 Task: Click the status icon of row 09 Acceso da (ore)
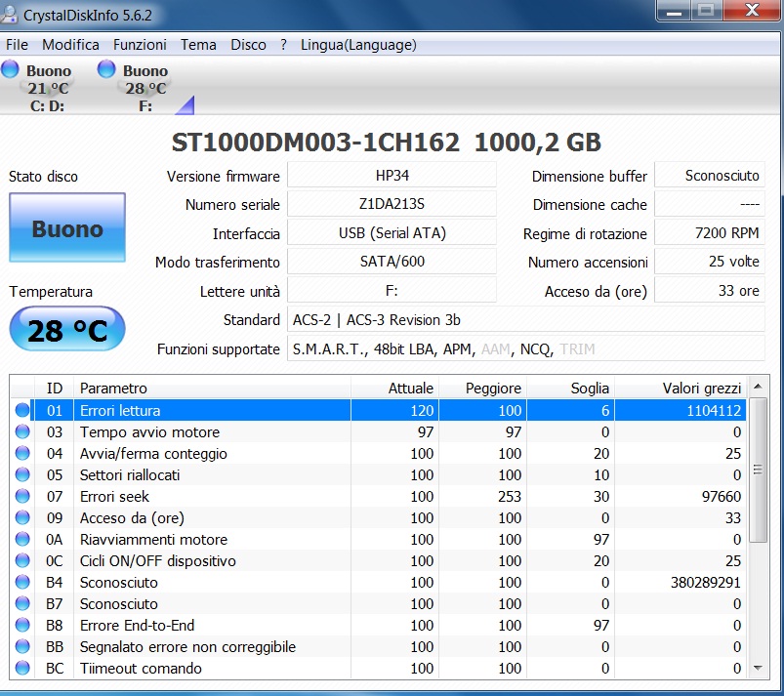22,517
